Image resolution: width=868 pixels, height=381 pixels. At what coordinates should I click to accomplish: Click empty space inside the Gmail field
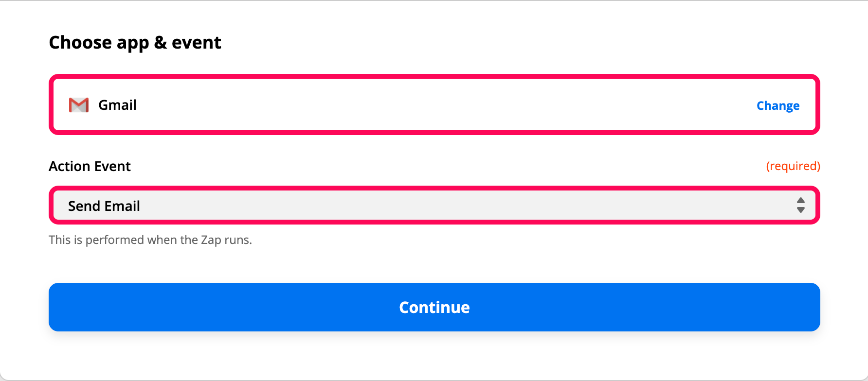(x=438, y=105)
